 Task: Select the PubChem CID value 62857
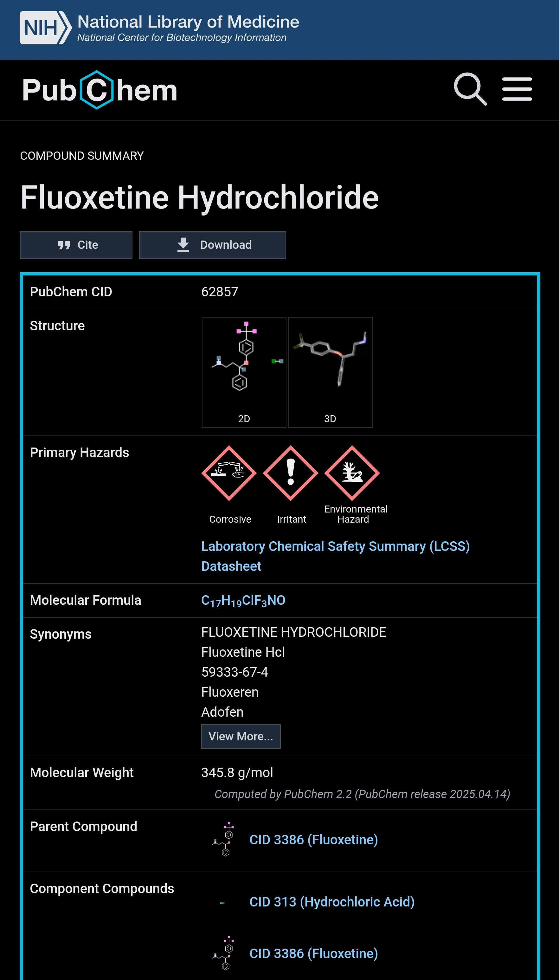click(220, 292)
